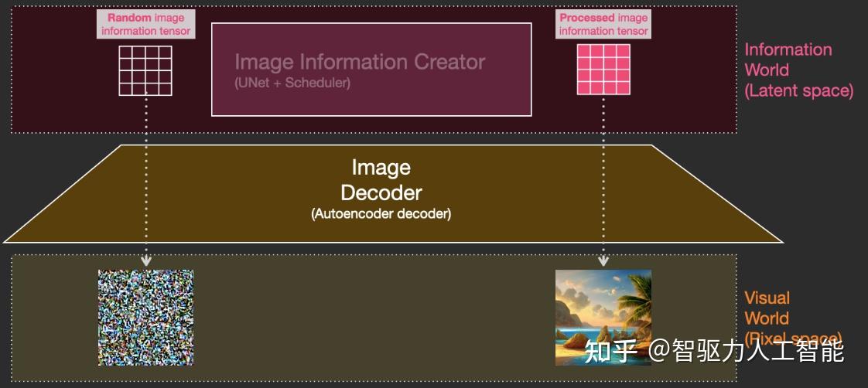Click the Image Decoder trapezoid
Viewport: 868px width, 388px height.
393,193
